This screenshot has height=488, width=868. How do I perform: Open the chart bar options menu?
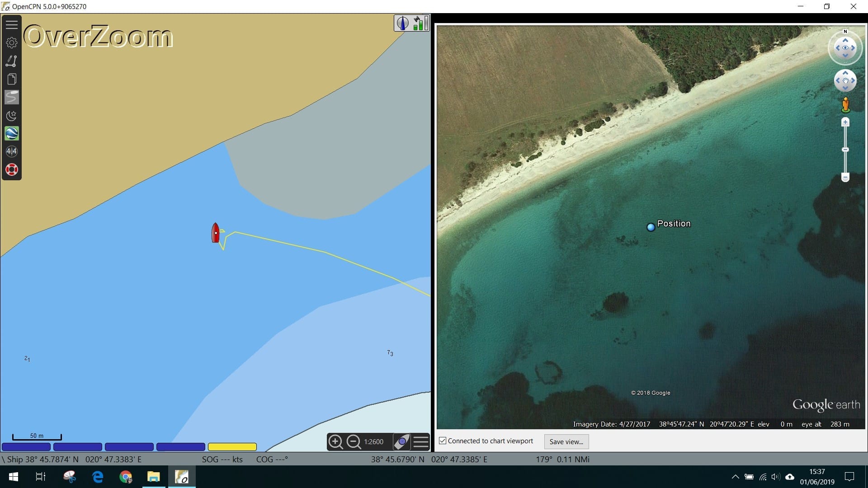[x=420, y=442]
